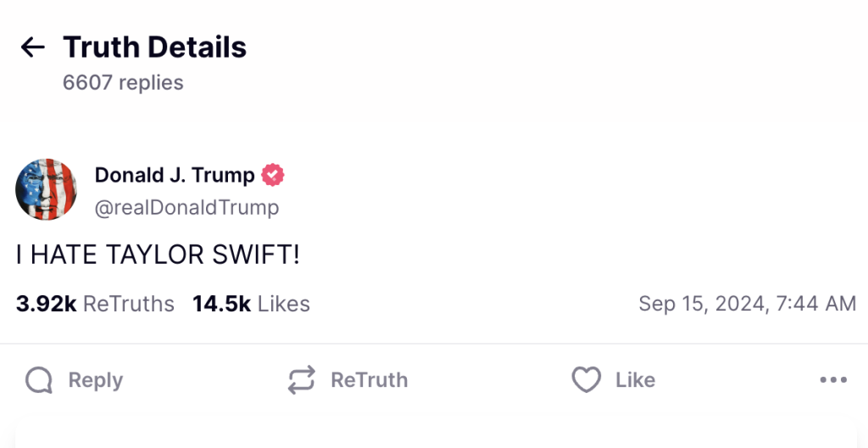Viewport: 868px width, 448px height.
Task: Click the ReTruth arrows icon
Action: coord(302,380)
